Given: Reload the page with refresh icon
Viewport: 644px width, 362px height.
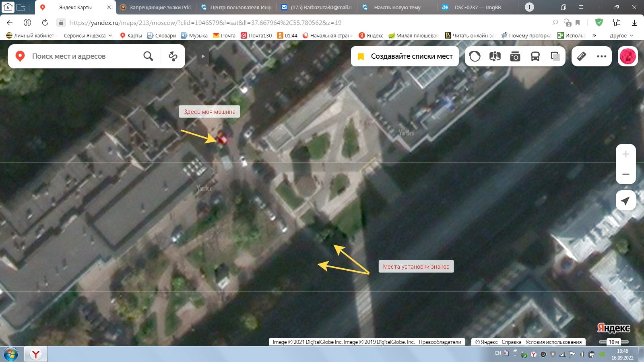Looking at the screenshot, I should 45,23.
